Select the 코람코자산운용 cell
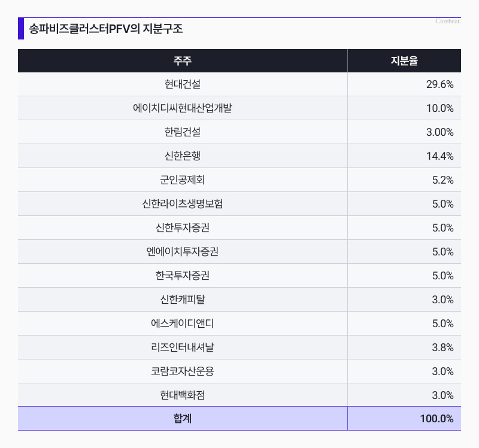The height and width of the screenshot is (448, 479). pyautogui.click(x=183, y=371)
